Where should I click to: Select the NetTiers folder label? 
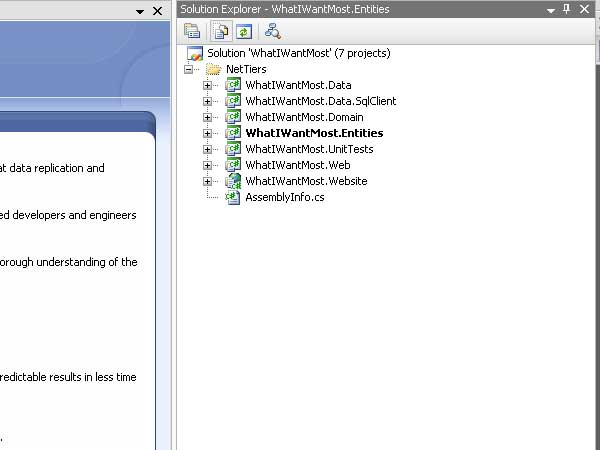[246, 69]
